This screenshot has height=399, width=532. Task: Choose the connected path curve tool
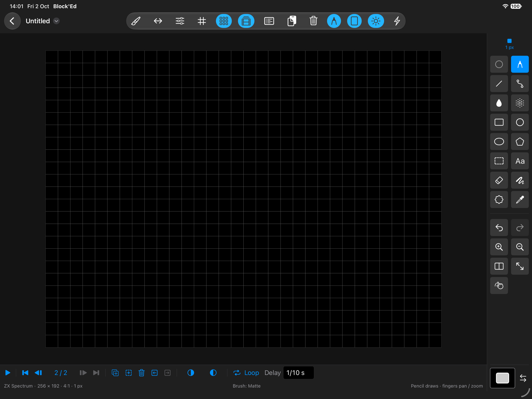point(520,83)
